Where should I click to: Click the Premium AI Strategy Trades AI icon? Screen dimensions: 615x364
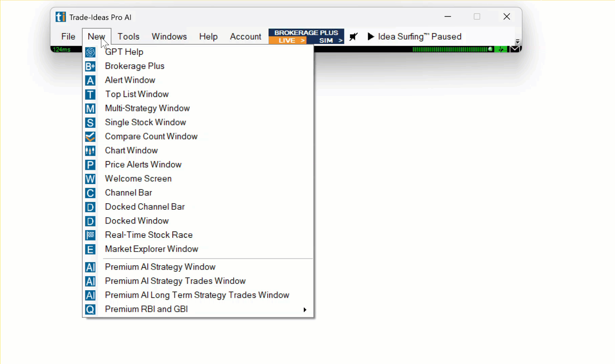[x=90, y=281]
